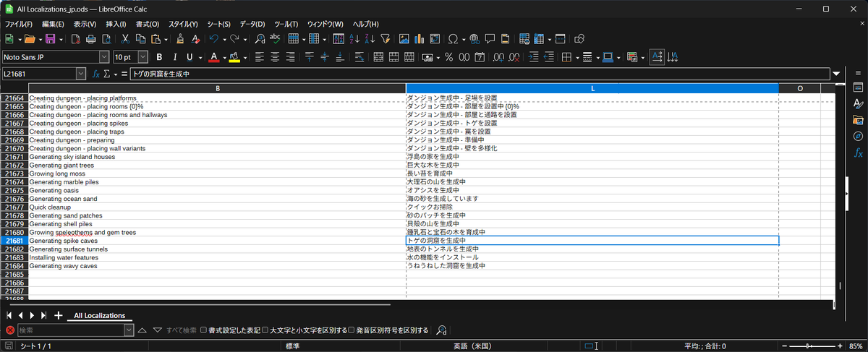Open the ツール(T) menu
The height and width of the screenshot is (352, 868).
(286, 24)
